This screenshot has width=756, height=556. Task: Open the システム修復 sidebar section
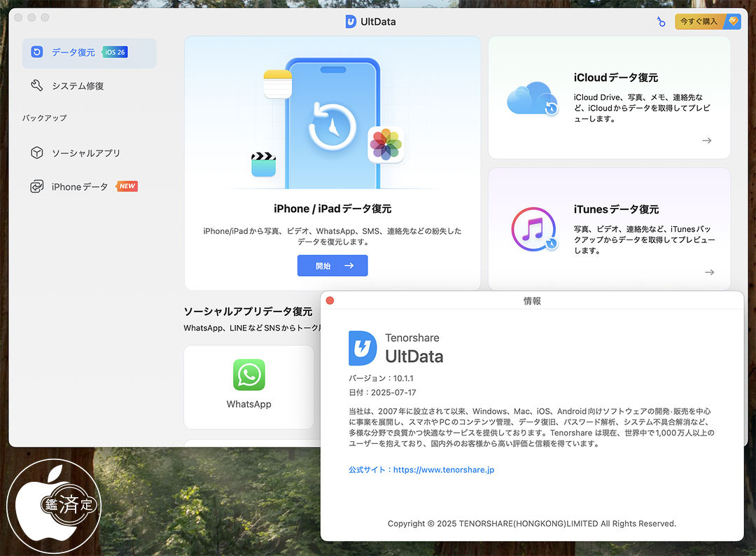point(89,86)
